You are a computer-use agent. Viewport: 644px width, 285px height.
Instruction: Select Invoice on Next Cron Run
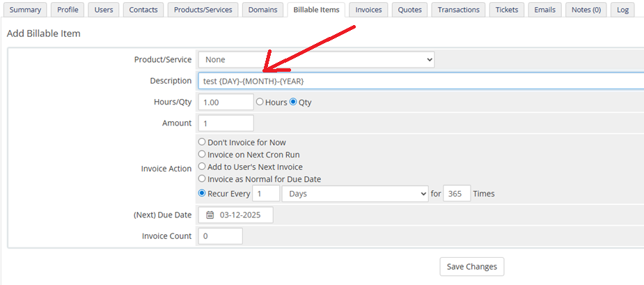coord(202,154)
